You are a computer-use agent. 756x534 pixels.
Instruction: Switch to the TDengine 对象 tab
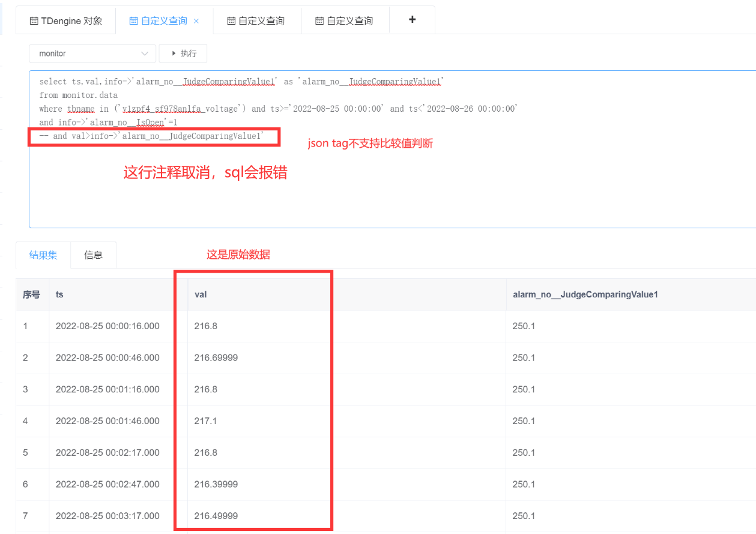coord(65,20)
